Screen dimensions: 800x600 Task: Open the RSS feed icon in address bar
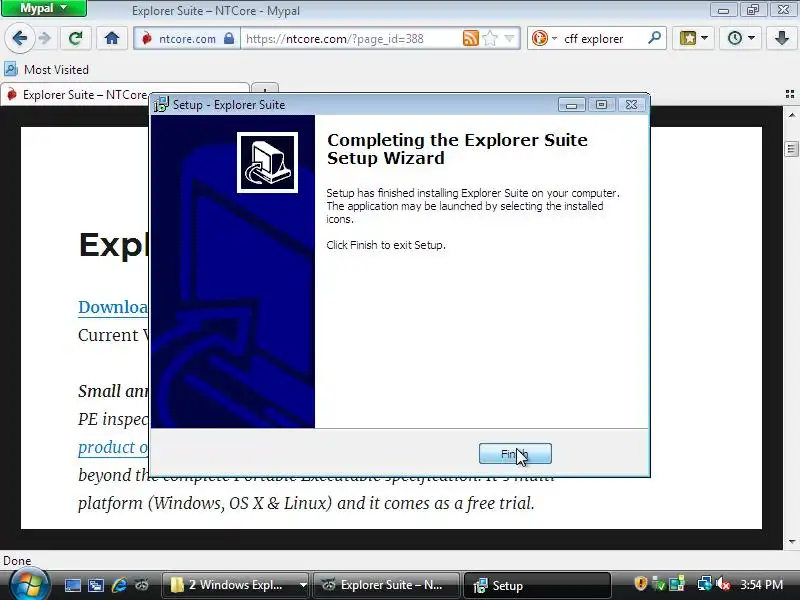click(x=470, y=38)
